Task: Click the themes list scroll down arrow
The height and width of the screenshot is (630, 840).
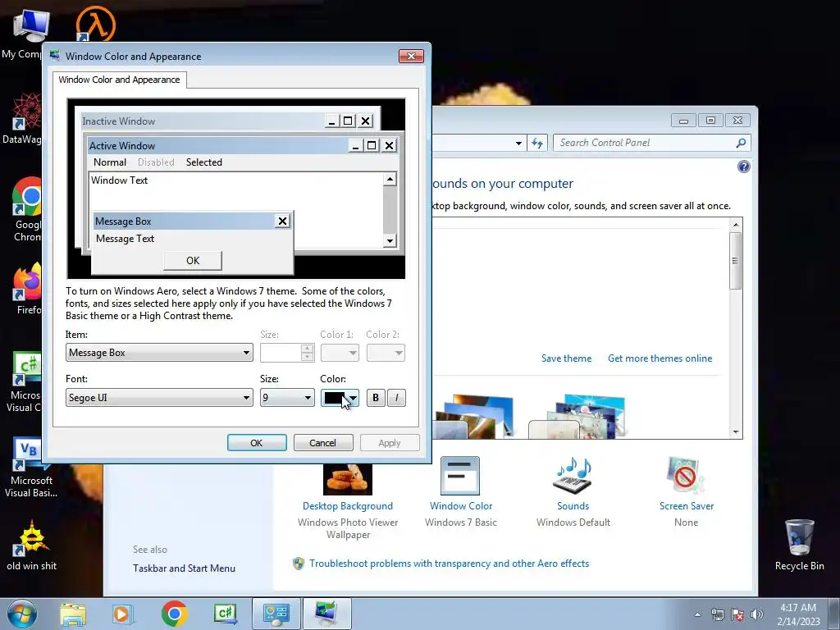Action: click(736, 431)
